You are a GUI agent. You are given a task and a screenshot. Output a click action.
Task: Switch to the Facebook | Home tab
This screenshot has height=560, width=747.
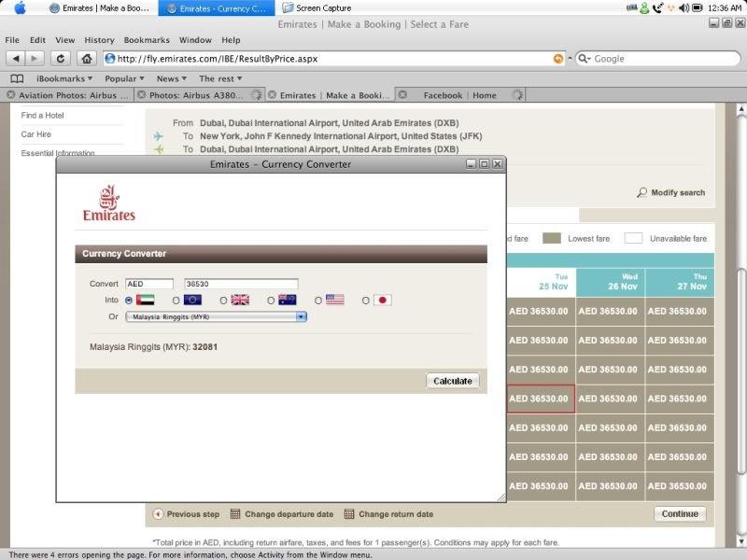(x=459, y=95)
